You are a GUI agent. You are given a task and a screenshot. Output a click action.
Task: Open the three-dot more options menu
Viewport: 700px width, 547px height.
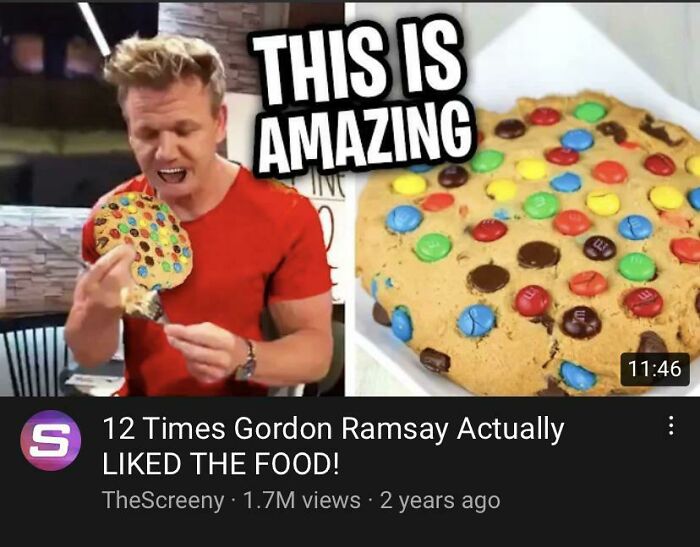tap(670, 426)
